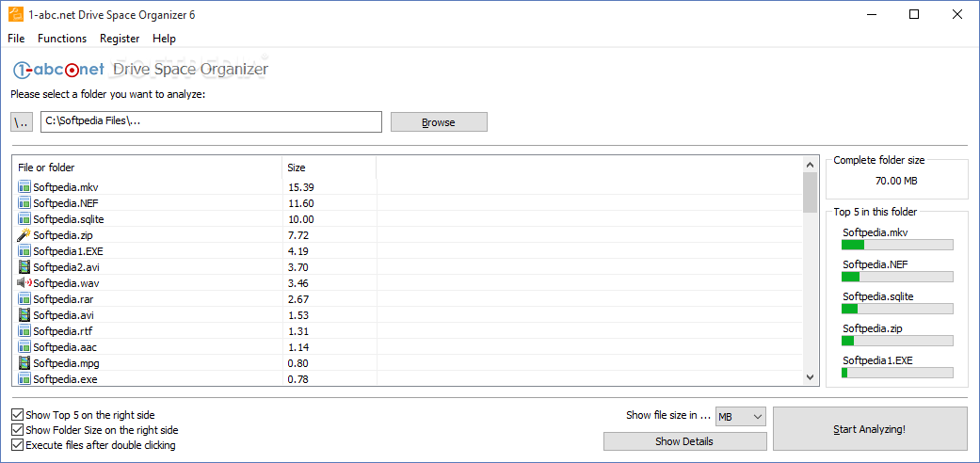The height and width of the screenshot is (463, 980).
Task: Click the 2.67 size value
Action: coord(298,299)
